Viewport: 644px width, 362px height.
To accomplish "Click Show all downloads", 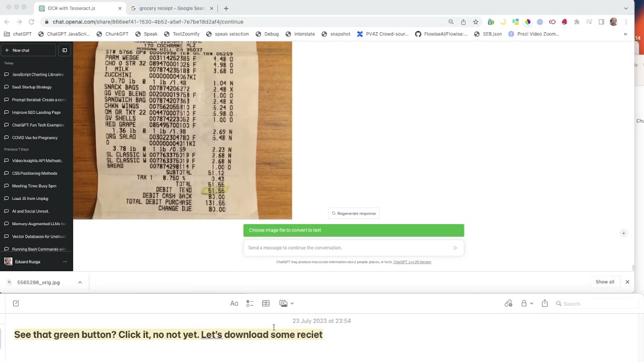I will point(605,282).
